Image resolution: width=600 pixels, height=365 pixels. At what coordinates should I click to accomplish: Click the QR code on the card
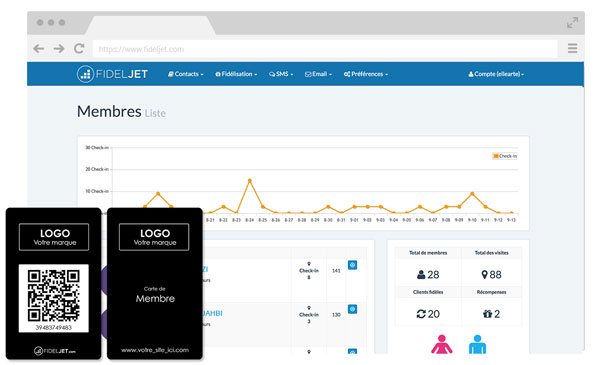(54, 295)
